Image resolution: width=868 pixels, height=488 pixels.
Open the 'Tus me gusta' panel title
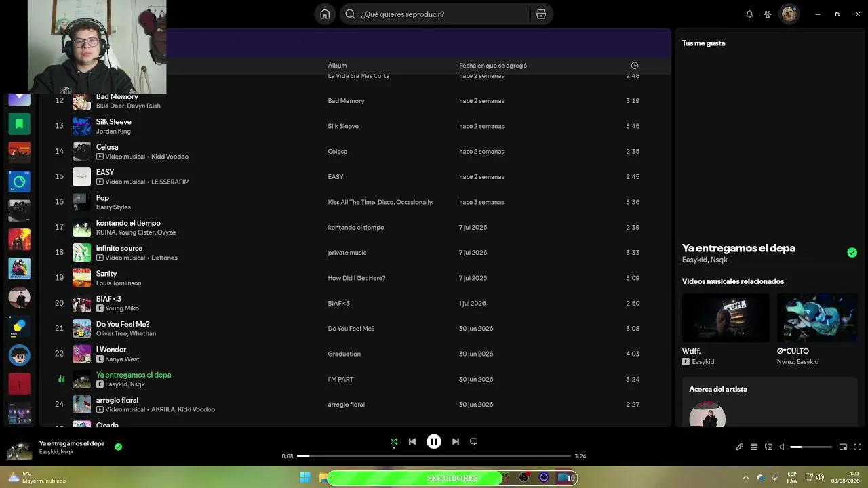pyautogui.click(x=704, y=43)
